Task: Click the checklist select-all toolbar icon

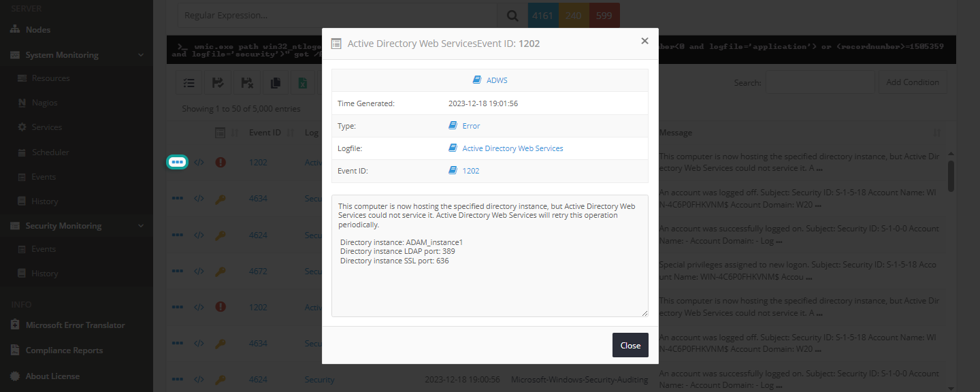Action: [191, 83]
